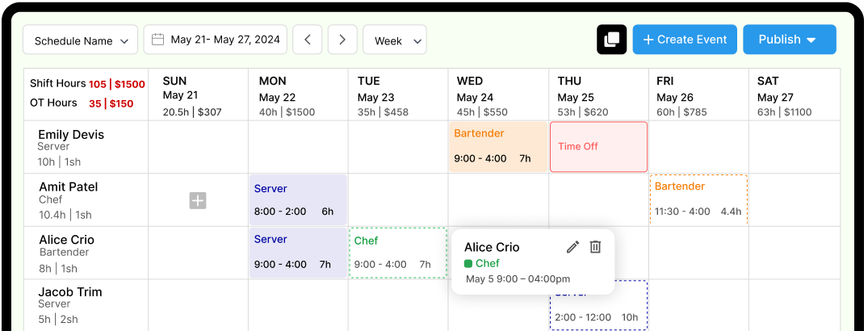Select Amit Patel's Server shift on Monday

click(298, 199)
